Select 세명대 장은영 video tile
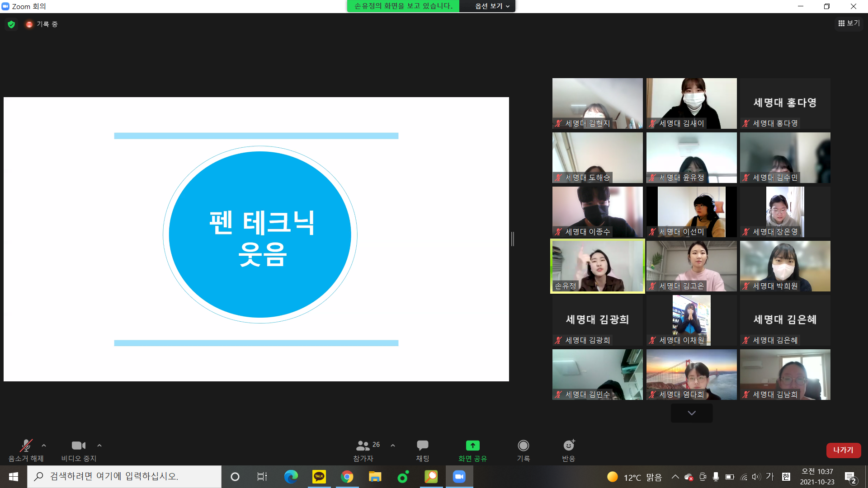This screenshot has height=488, width=868. 785,212
